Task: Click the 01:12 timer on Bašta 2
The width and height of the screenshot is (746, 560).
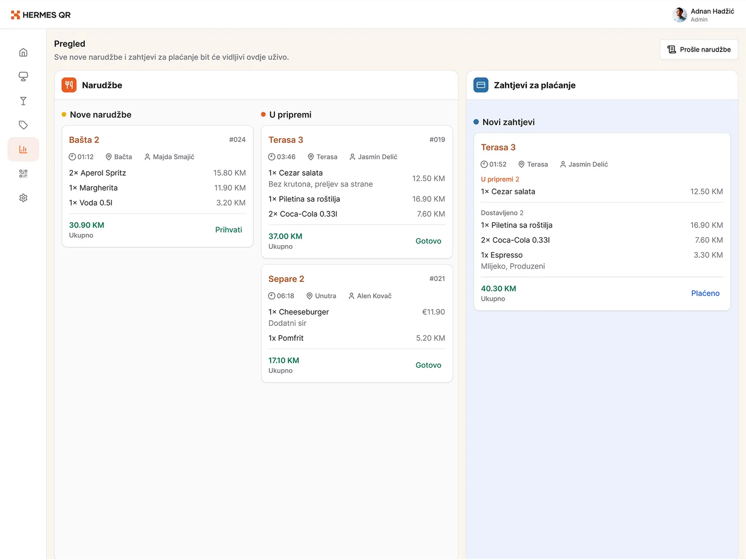Action: pyautogui.click(x=81, y=157)
